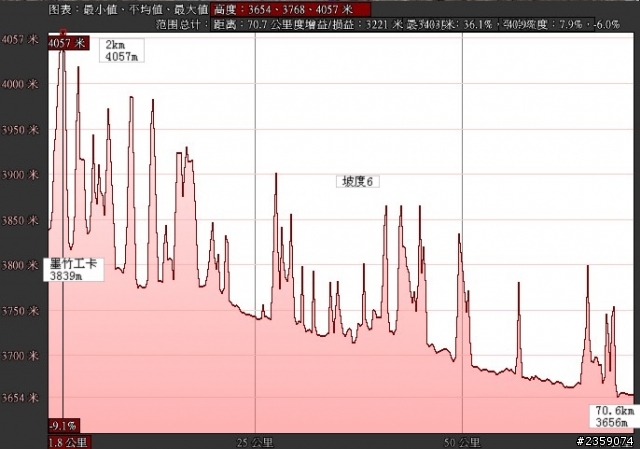Select the 2km 4057m data label
This screenshot has width=640, height=449.
122,51
